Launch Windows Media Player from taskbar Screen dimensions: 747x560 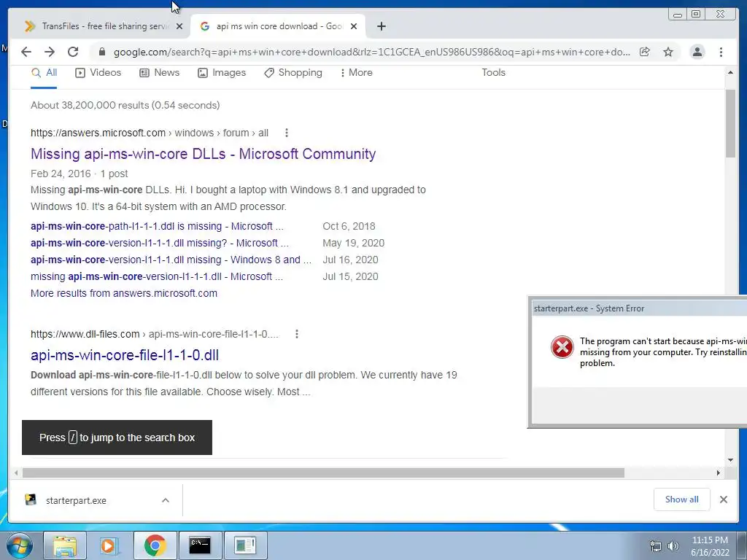(x=109, y=545)
